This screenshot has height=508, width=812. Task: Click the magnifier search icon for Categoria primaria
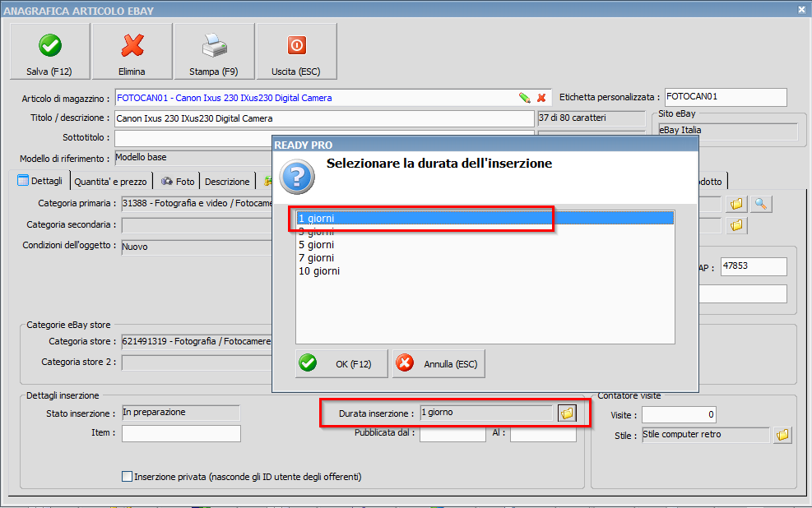761,204
